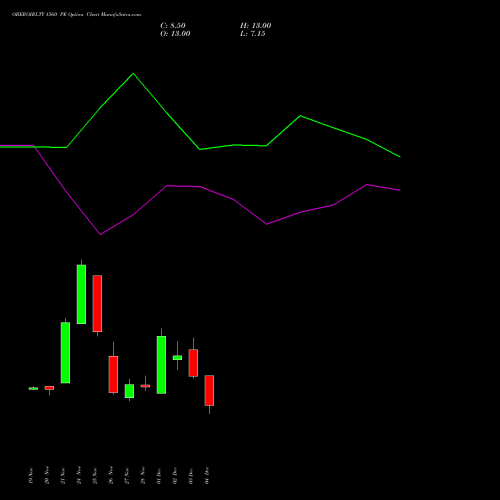This screenshot has height=500, width=500.
Task: Select the 01 Dec date label
Action: click(159, 476)
